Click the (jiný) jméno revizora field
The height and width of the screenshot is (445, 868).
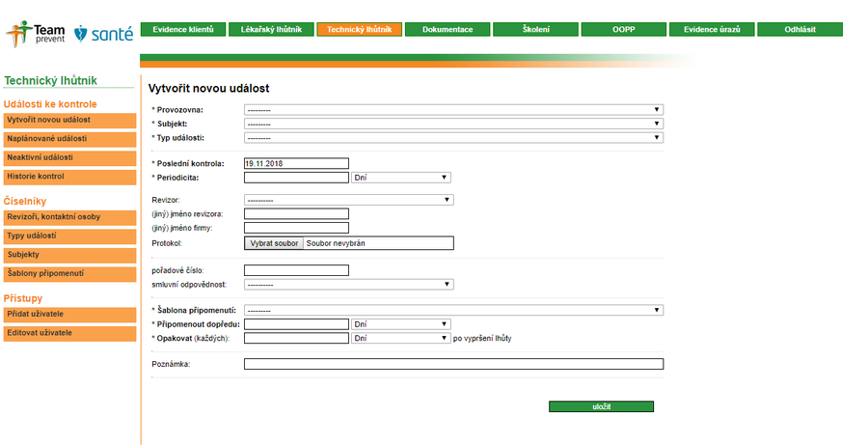coord(296,213)
